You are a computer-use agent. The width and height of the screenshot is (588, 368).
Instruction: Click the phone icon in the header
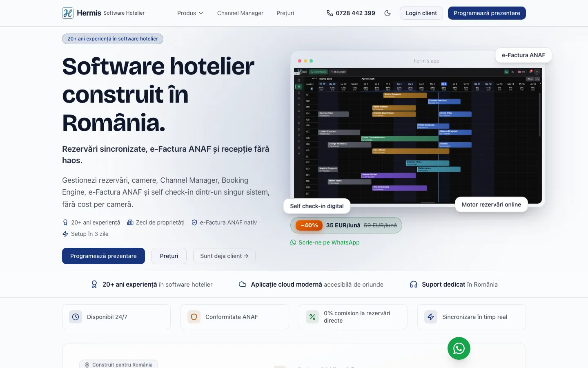[330, 13]
